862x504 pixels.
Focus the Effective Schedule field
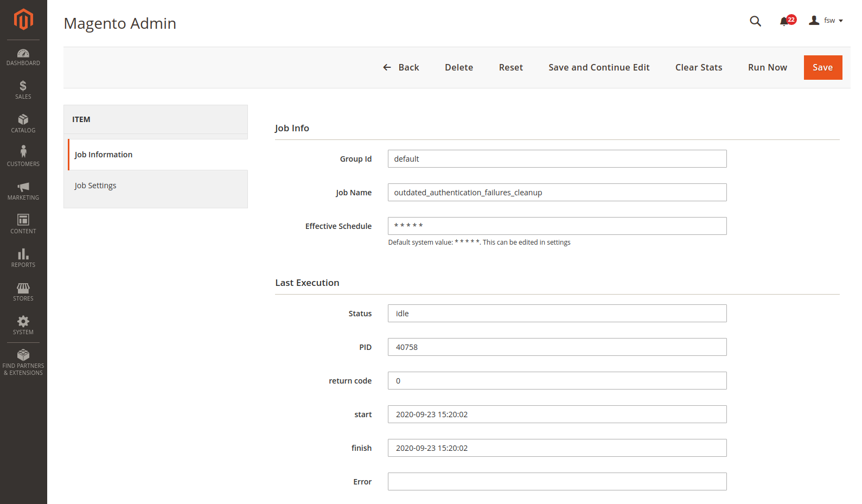click(557, 226)
